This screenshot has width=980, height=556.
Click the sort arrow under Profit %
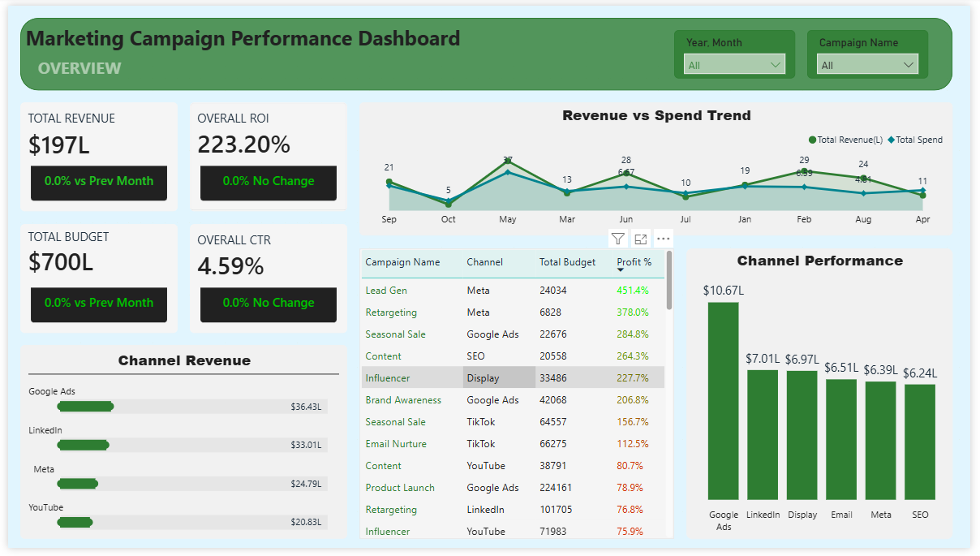coord(621,270)
